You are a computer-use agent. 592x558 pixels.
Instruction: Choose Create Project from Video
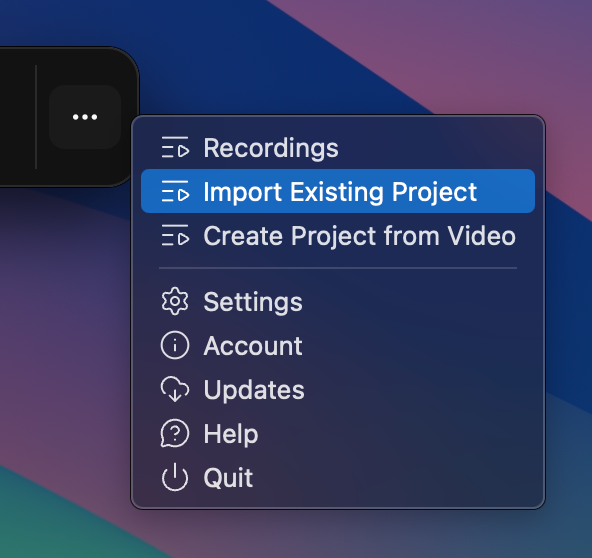click(x=338, y=236)
